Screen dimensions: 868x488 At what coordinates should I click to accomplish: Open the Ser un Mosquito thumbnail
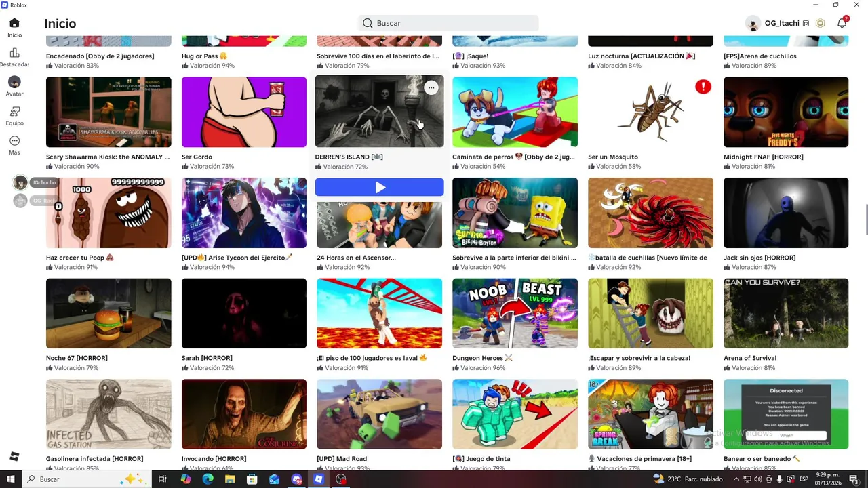coord(650,112)
